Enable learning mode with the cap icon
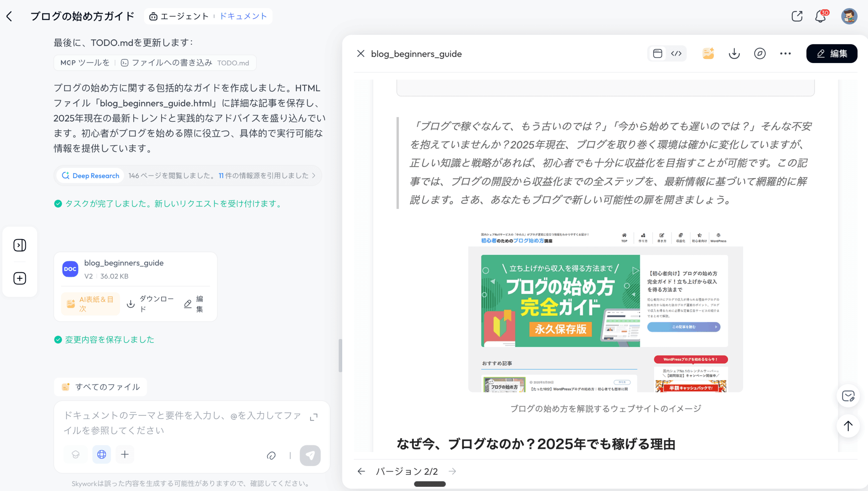The height and width of the screenshot is (491, 868). pos(75,454)
